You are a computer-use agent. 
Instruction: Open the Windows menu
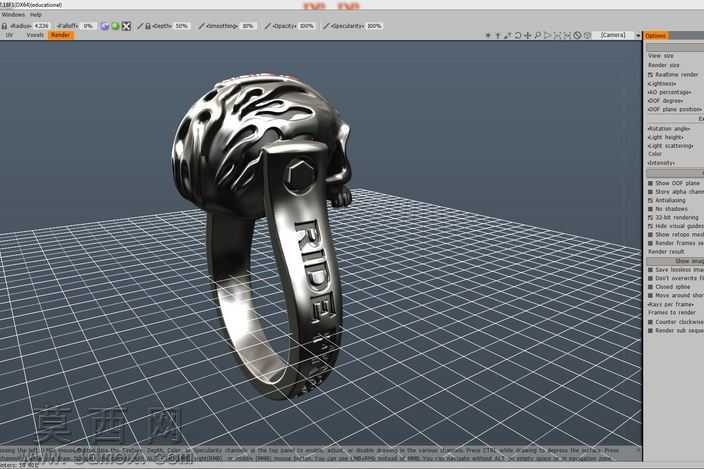click(x=13, y=15)
